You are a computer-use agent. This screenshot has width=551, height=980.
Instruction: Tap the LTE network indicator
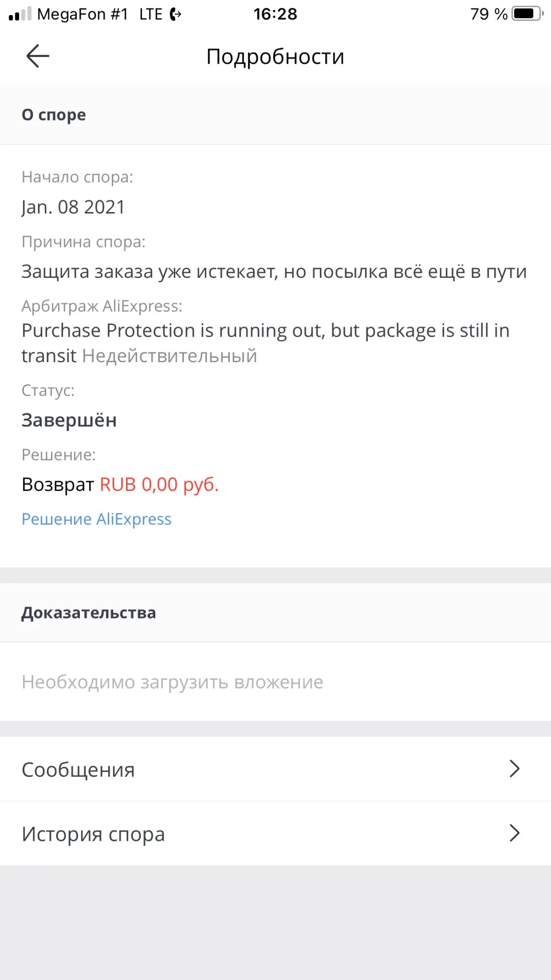click(150, 14)
